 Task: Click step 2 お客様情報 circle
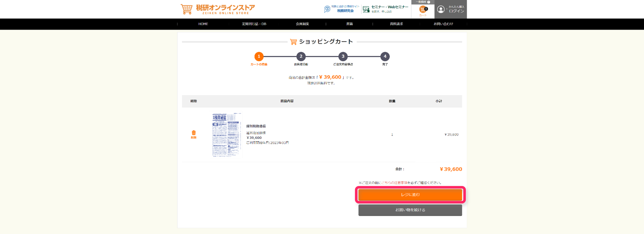[301, 56]
